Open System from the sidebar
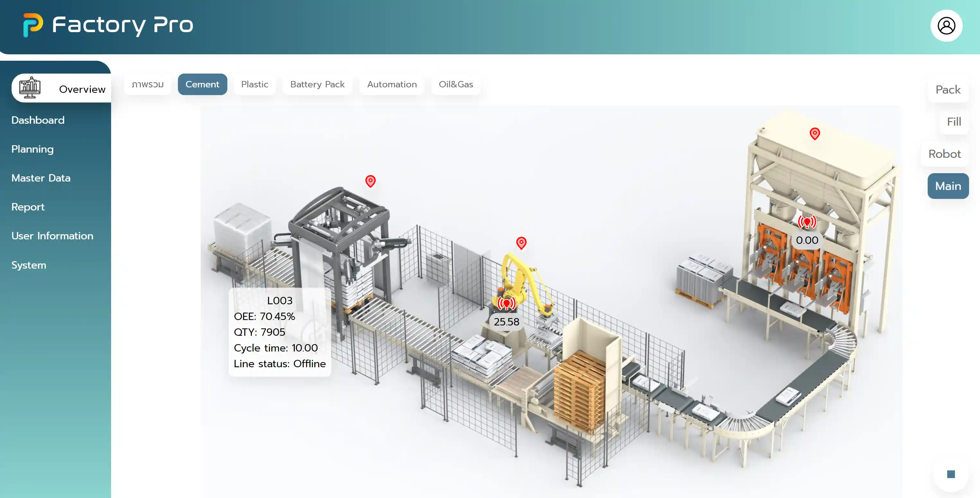980x498 pixels. tap(29, 265)
